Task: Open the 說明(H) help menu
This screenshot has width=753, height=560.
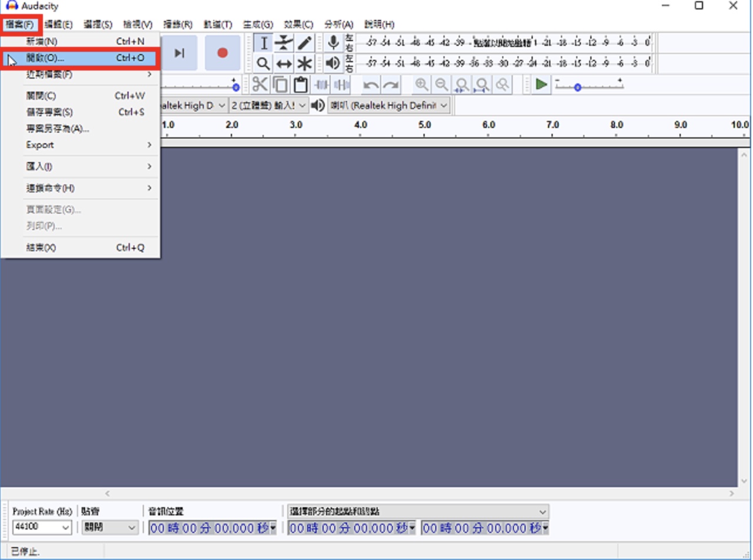Action: click(379, 25)
